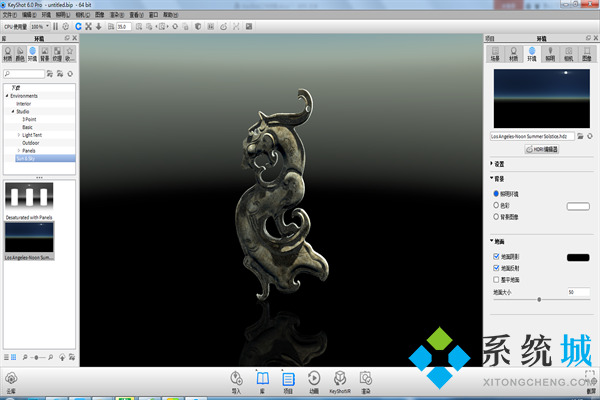Viewport: 600px width, 400px height.
Task: Click the Animation icon in the bottom toolbar
Action: [x=314, y=380]
